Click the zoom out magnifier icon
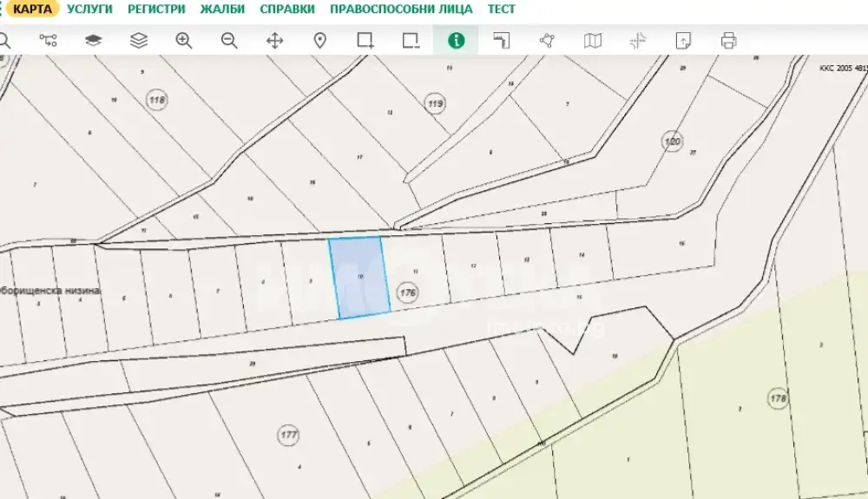The image size is (868, 499). (229, 40)
